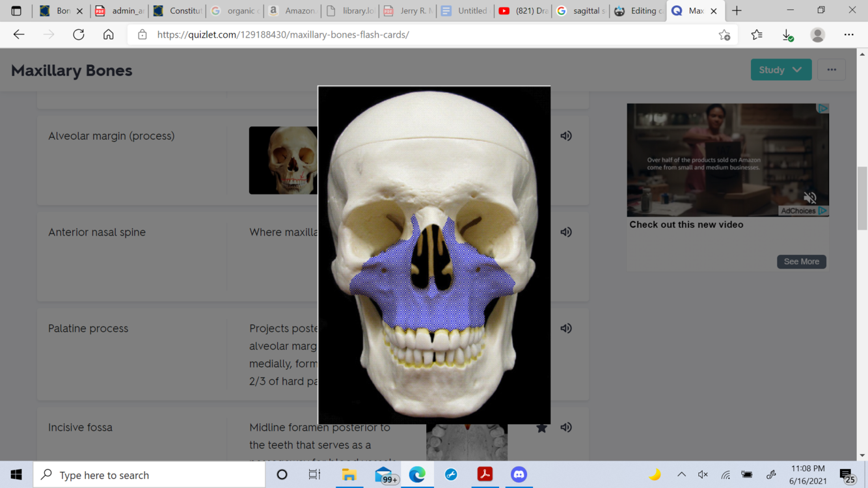This screenshot has width=868, height=488.
Task: Open the Wi-Fi network tray icon
Action: point(726,475)
